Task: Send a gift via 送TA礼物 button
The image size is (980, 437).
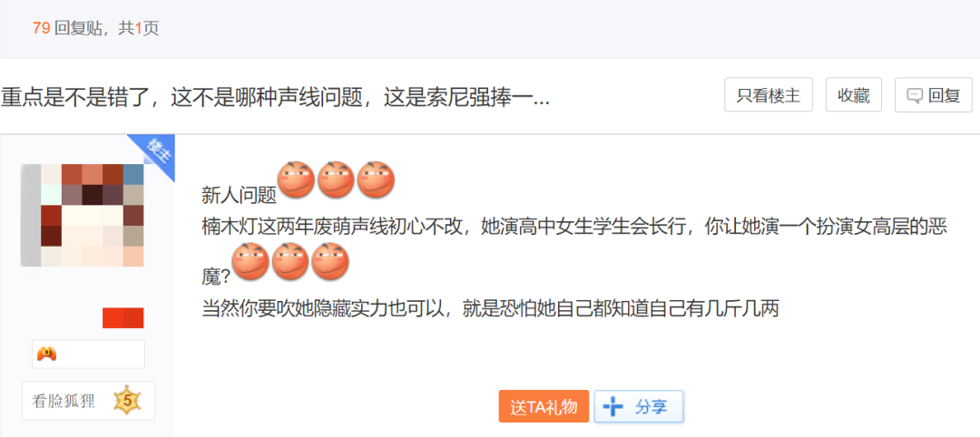Action: tap(544, 407)
